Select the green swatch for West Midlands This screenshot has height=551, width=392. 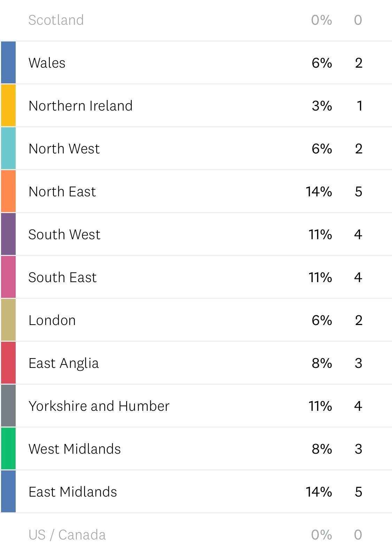[8, 449]
